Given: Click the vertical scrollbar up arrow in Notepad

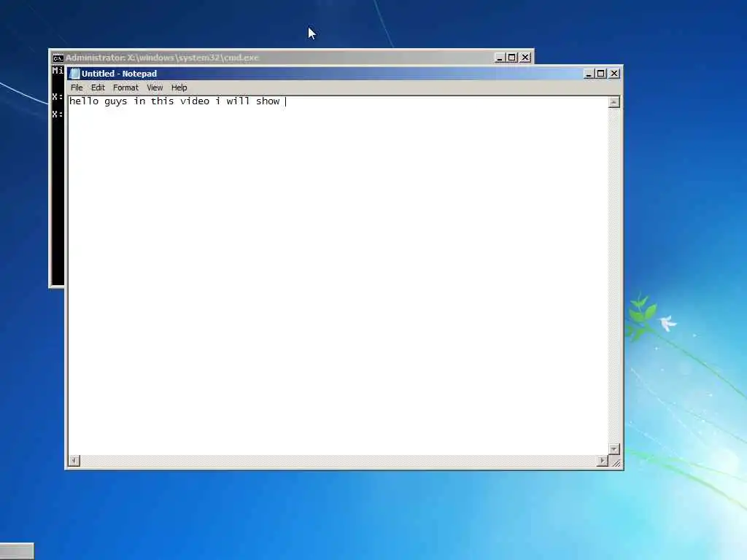Looking at the screenshot, I should point(614,102).
